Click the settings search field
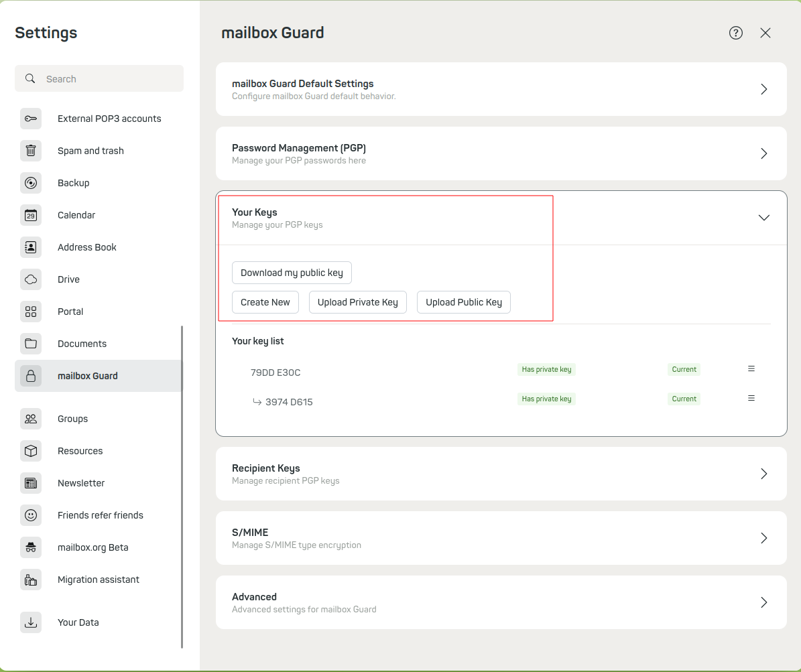The image size is (801, 672). (99, 78)
